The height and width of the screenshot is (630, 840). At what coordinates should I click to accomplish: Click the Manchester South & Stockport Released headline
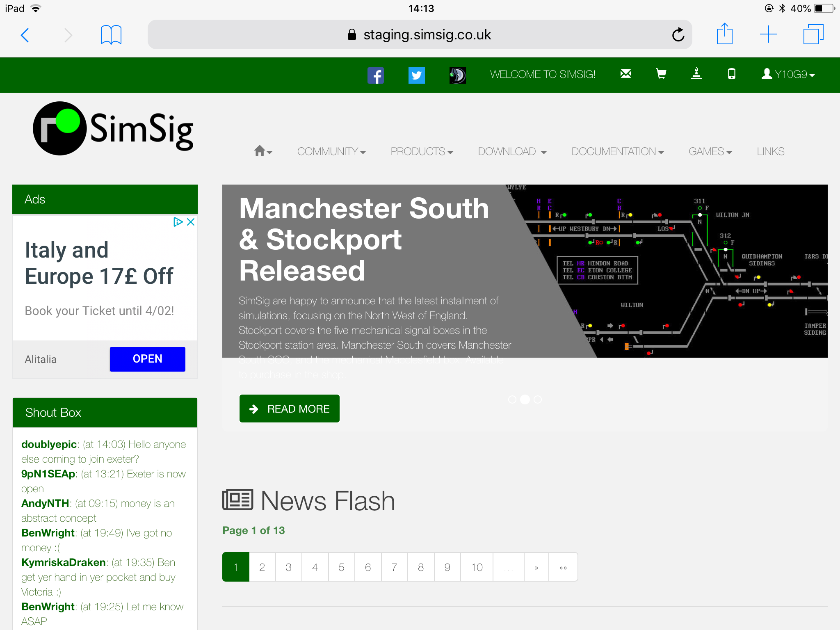pyautogui.click(x=364, y=240)
